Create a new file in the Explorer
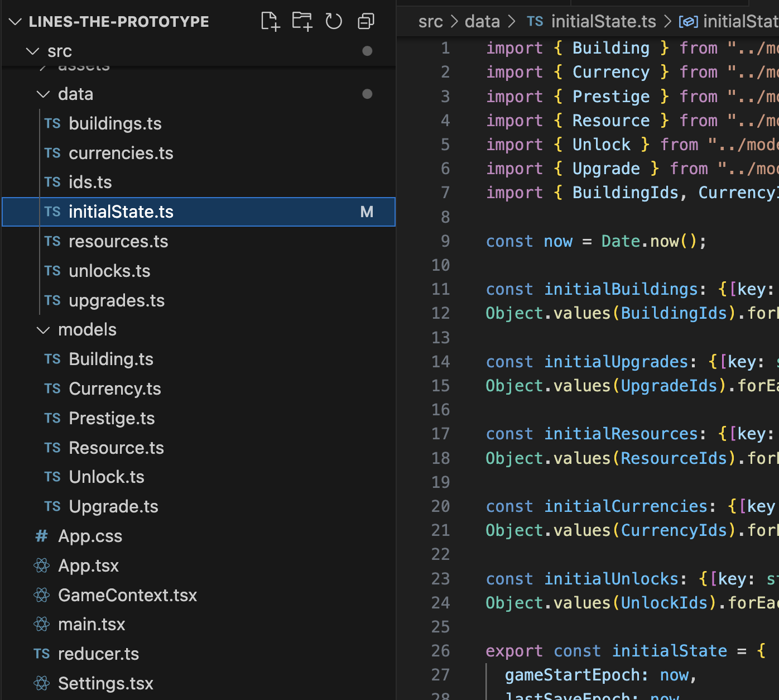779x700 pixels. pyautogui.click(x=270, y=21)
